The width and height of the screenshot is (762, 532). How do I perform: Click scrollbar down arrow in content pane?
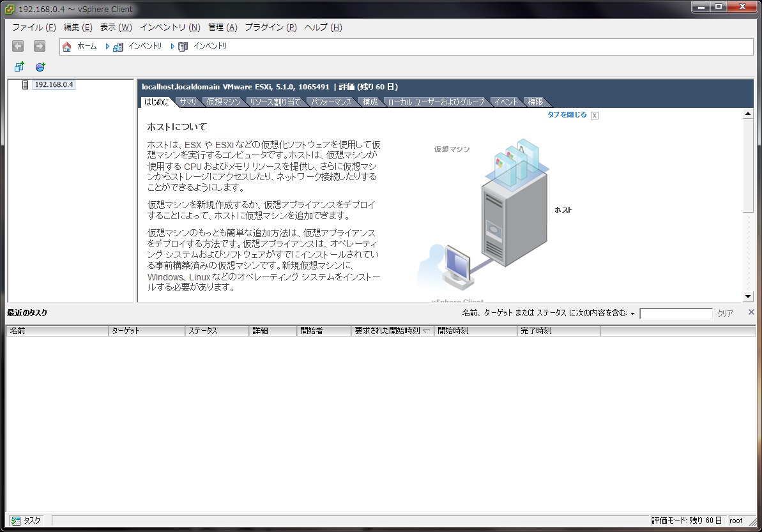tap(748, 296)
